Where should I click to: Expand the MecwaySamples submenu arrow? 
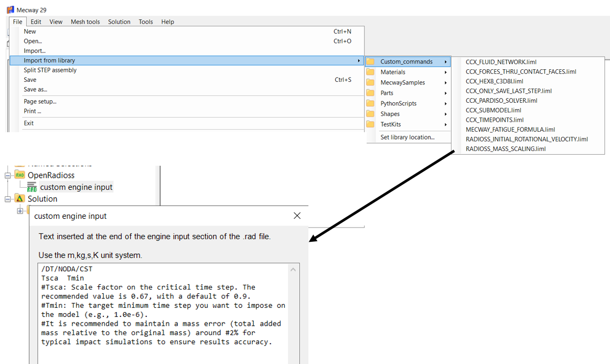click(x=445, y=82)
